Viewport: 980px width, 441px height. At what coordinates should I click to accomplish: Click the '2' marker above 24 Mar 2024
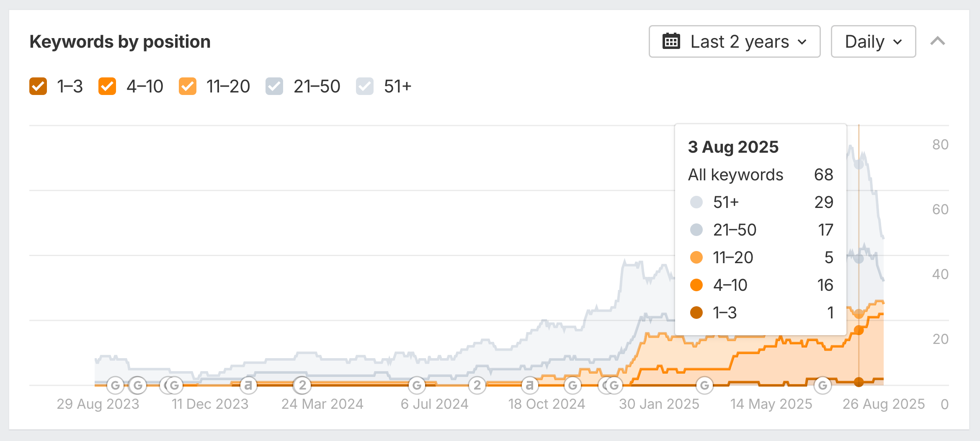[x=302, y=385]
